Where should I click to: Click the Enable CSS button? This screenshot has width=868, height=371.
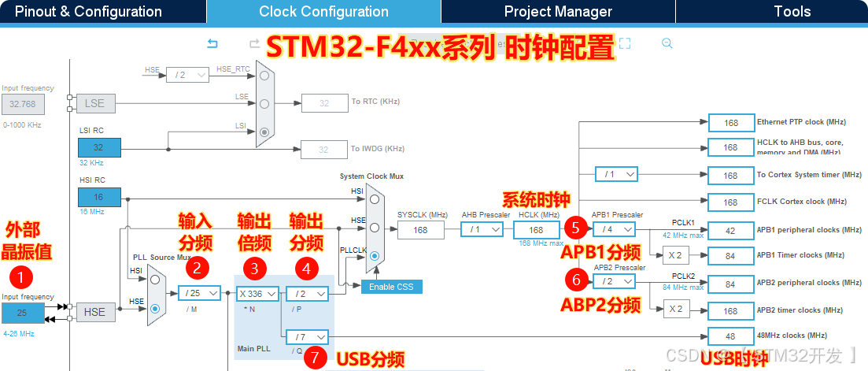coord(391,287)
